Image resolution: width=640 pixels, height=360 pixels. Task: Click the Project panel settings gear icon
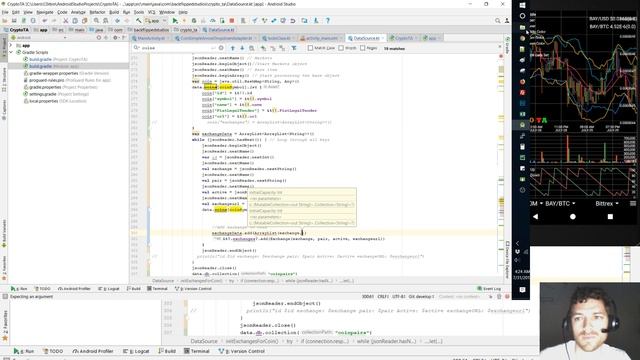tap(115, 38)
